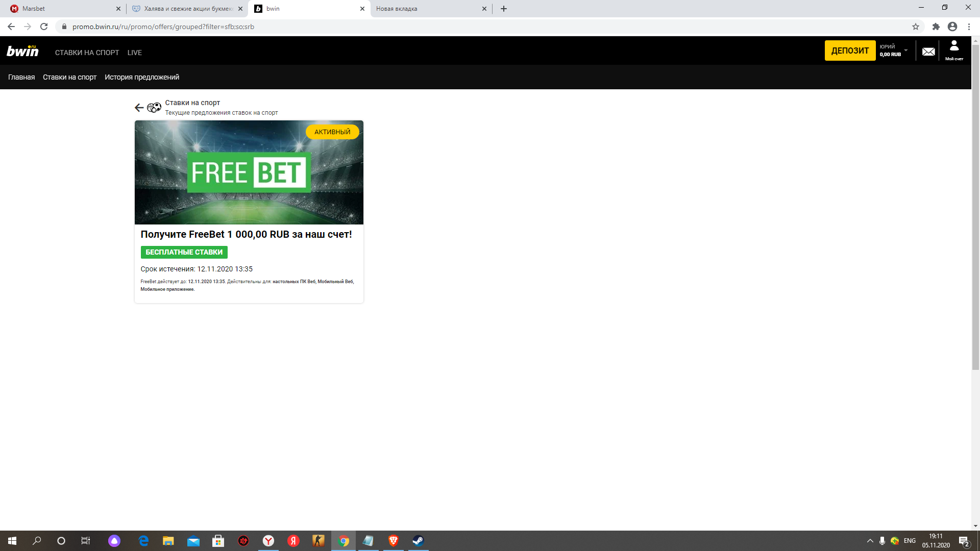
Task: Open the Windows notification center
Action: (x=964, y=541)
